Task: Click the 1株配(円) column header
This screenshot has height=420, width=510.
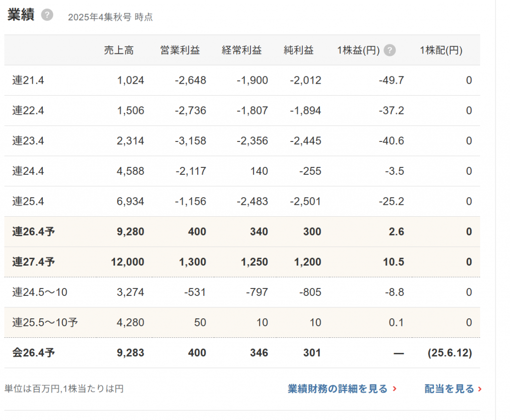Action: pos(441,50)
